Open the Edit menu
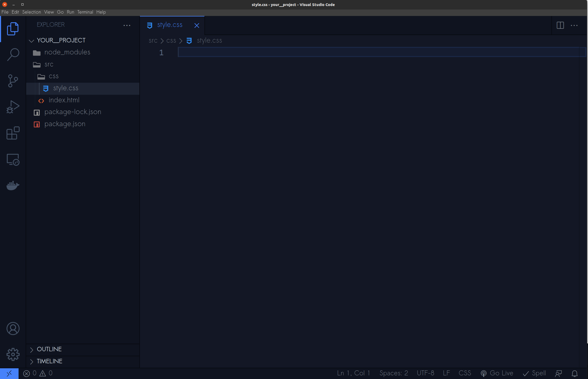This screenshot has width=588, height=379. (x=15, y=12)
